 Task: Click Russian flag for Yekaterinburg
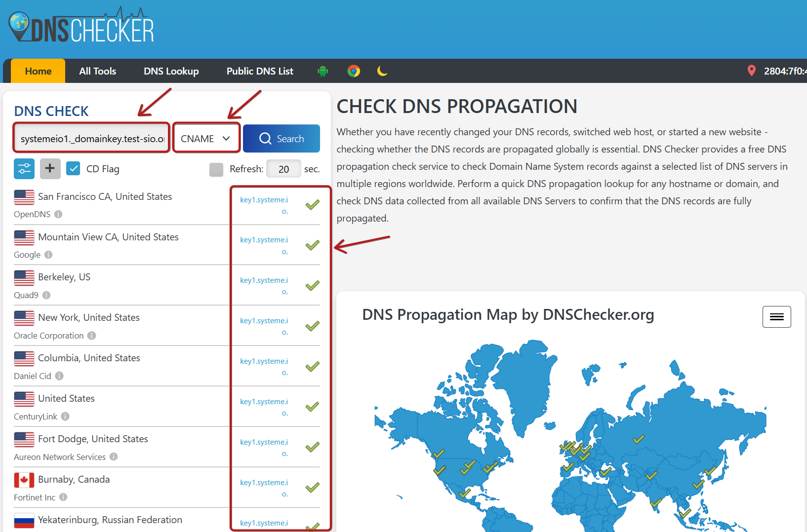point(24,520)
